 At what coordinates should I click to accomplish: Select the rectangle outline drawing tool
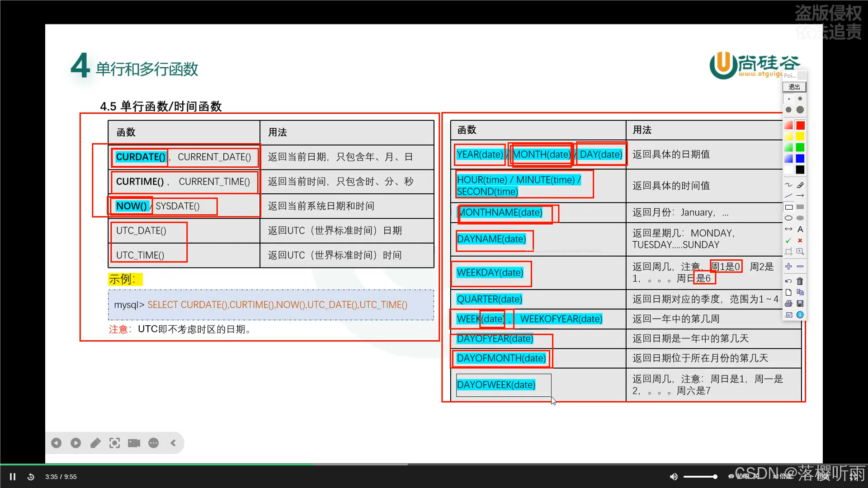click(789, 207)
